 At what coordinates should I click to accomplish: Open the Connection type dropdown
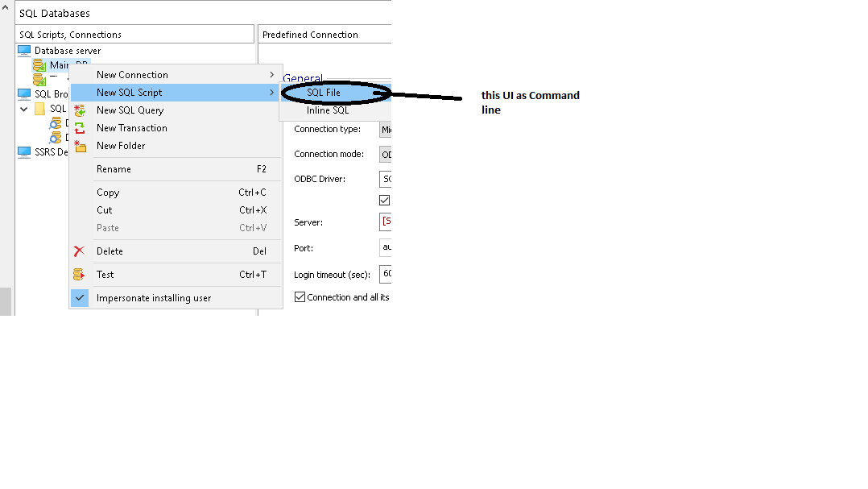click(x=385, y=129)
